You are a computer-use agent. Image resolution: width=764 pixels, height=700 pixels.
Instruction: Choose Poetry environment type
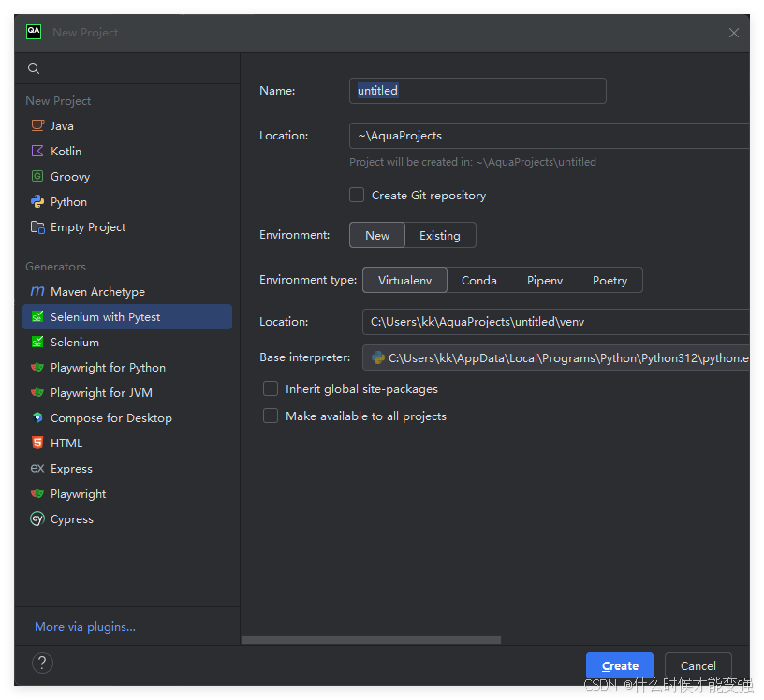610,280
